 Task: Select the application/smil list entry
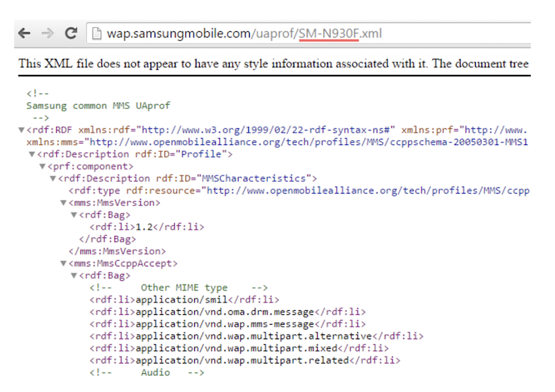point(183,300)
